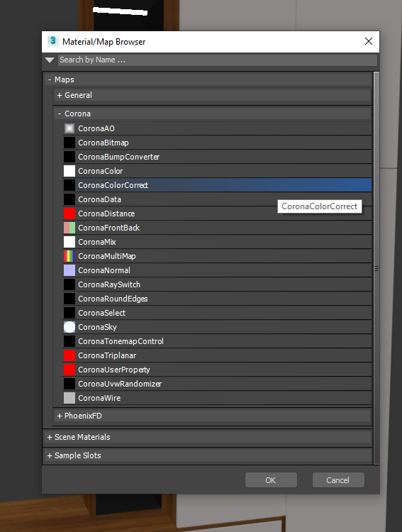Select the CoronaColor text label

click(x=101, y=171)
